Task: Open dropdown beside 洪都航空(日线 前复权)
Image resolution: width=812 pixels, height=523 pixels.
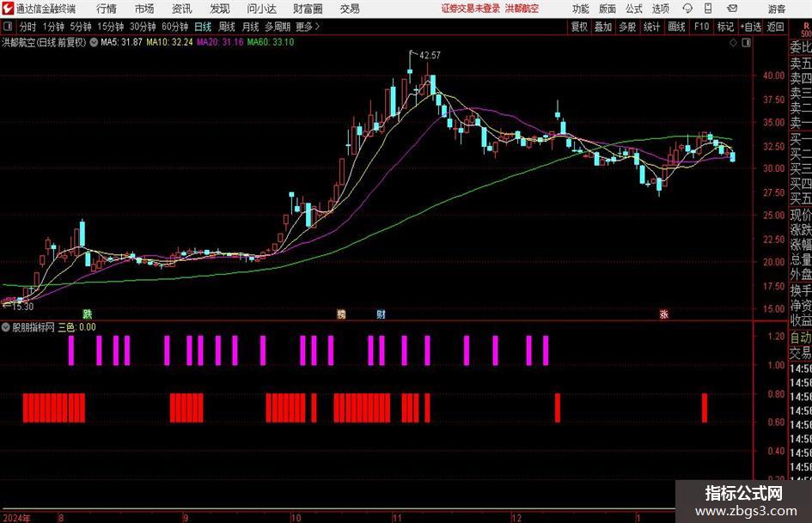Action: point(94,42)
